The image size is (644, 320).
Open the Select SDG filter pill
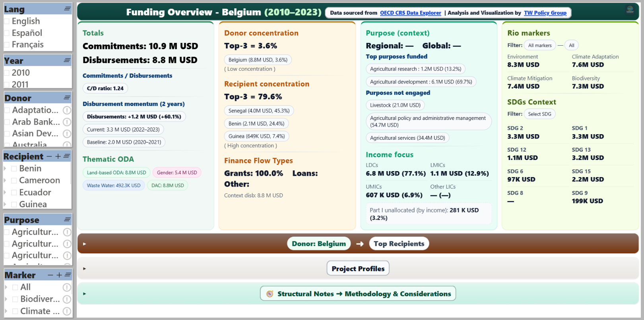539,114
